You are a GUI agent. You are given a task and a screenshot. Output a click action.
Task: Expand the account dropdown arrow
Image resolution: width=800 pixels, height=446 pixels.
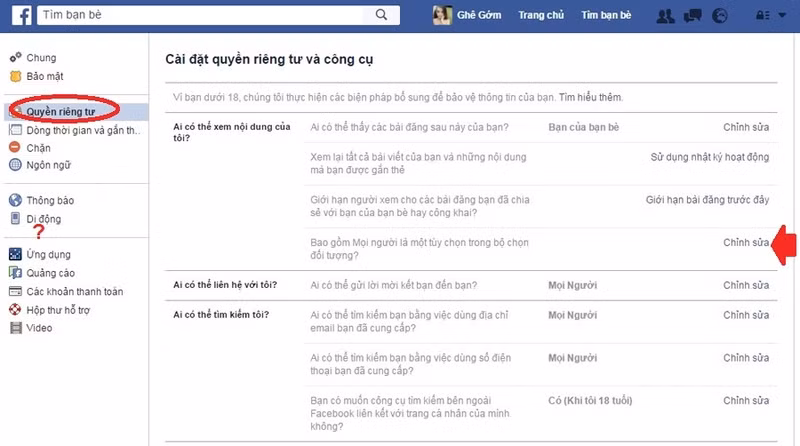(x=782, y=15)
